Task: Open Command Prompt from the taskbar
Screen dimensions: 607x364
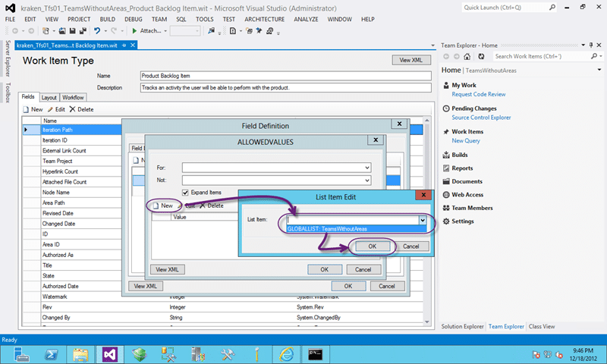Action: pyautogui.click(x=315, y=355)
